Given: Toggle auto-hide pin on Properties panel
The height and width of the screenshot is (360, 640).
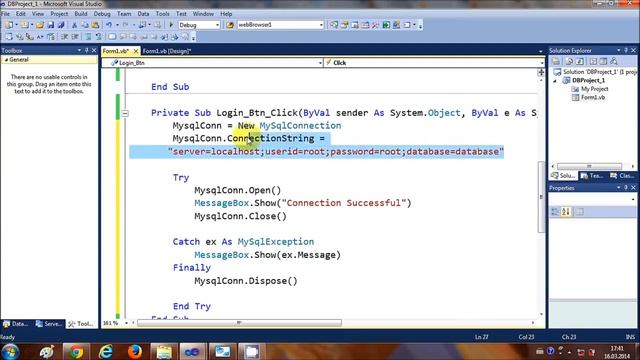Looking at the screenshot, I should point(626,188).
